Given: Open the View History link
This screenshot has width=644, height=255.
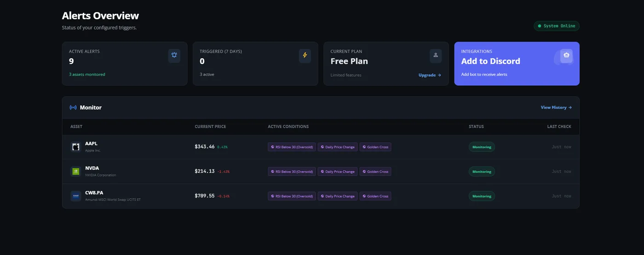Looking at the screenshot, I should coord(556,108).
